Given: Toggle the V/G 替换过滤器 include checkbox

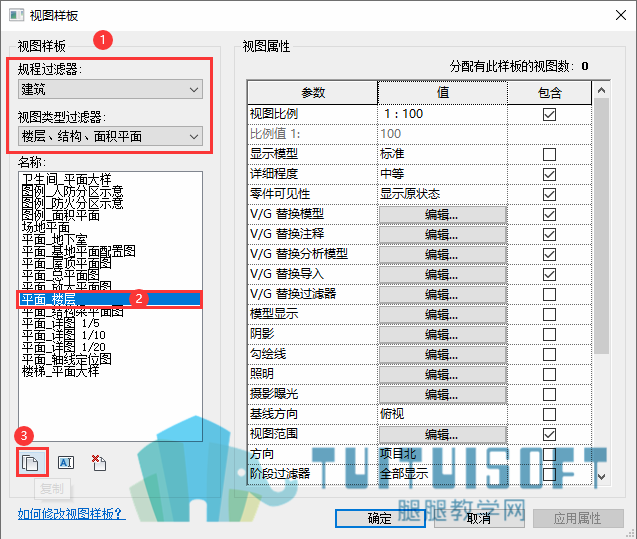Looking at the screenshot, I should 549,294.
